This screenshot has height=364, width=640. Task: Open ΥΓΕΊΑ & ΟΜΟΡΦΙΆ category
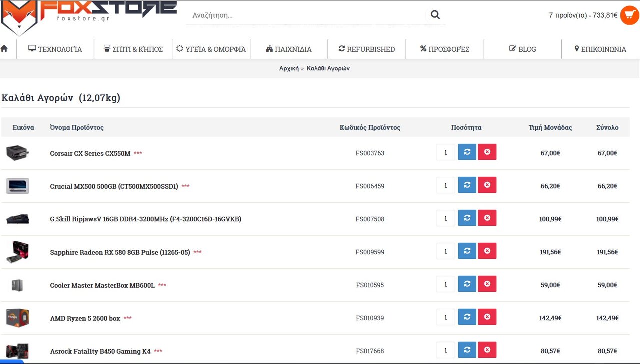[x=211, y=49]
